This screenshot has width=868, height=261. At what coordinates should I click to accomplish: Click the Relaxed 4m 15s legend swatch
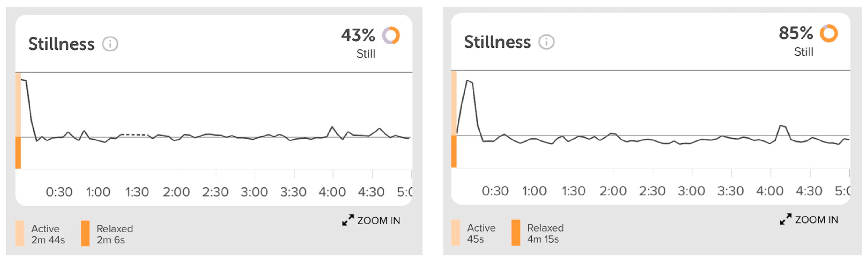pyautogui.click(x=516, y=233)
